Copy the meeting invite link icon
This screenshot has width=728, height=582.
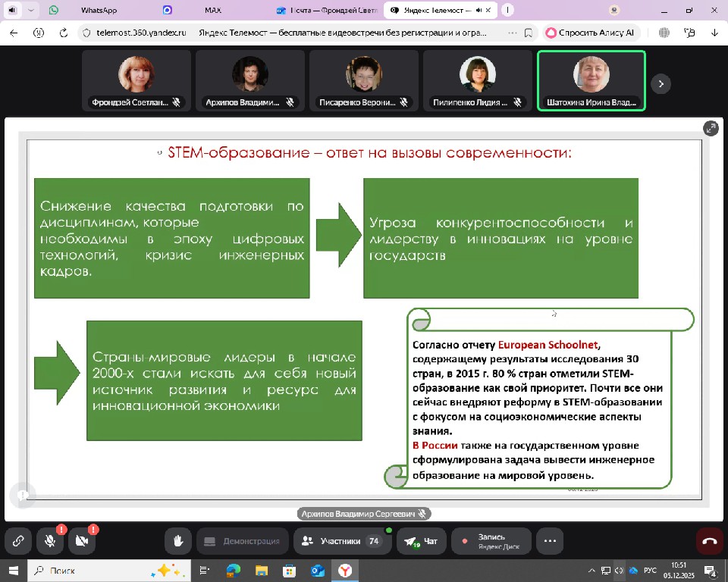18,541
